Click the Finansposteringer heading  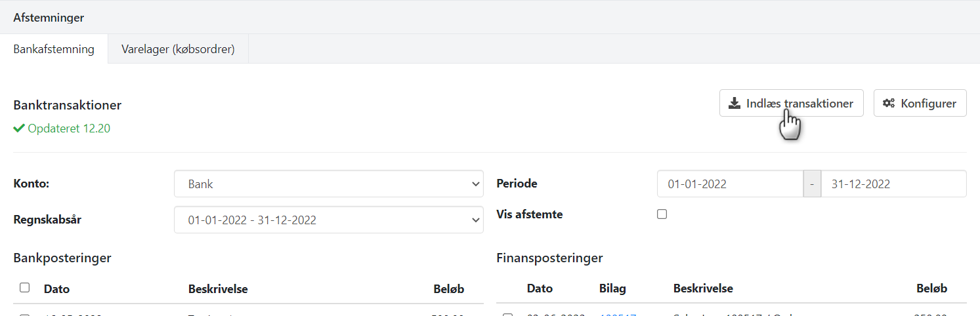click(x=549, y=258)
